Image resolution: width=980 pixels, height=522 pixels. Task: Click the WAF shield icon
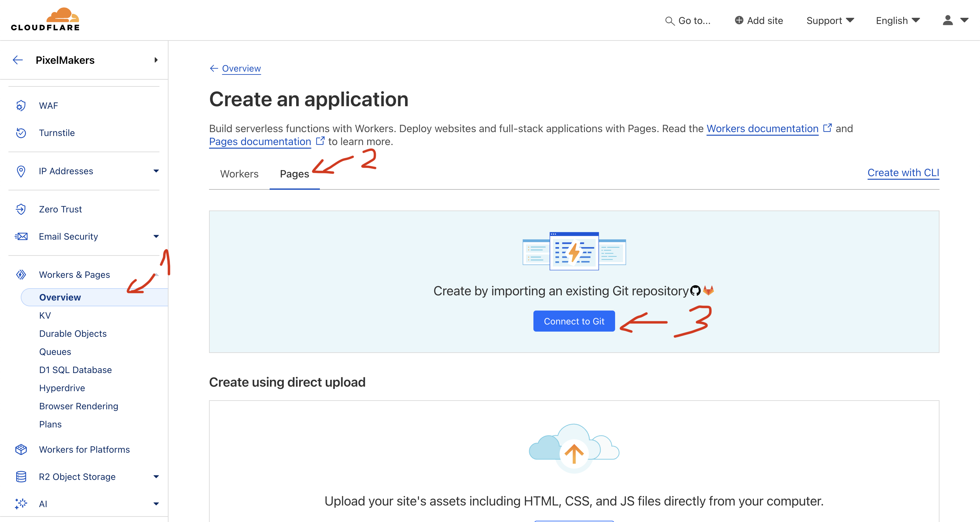coord(21,106)
